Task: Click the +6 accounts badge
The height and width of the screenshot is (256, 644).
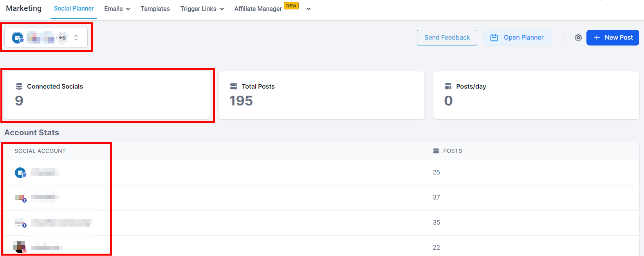Action: point(62,38)
